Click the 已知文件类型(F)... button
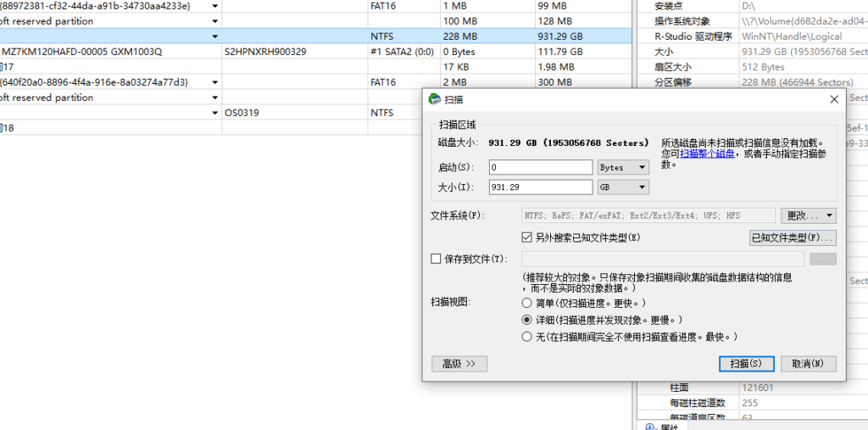868x430 pixels. point(793,237)
